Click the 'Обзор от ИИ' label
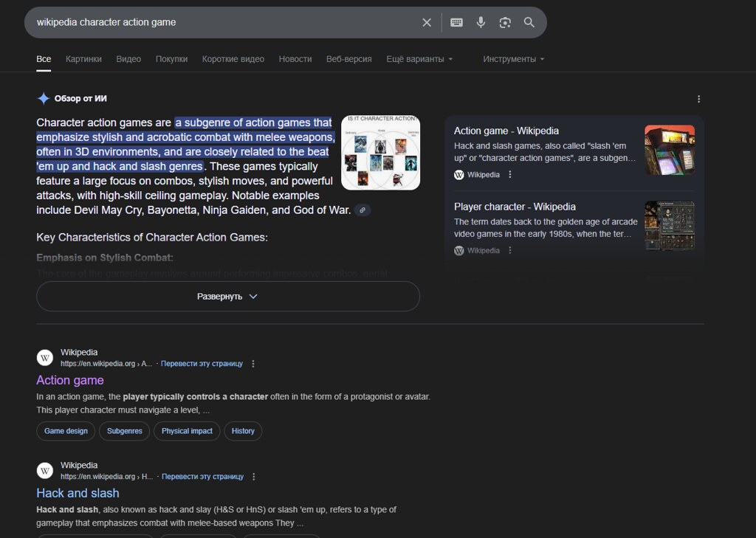Screen dimensions: 756x538 [x=80, y=98]
